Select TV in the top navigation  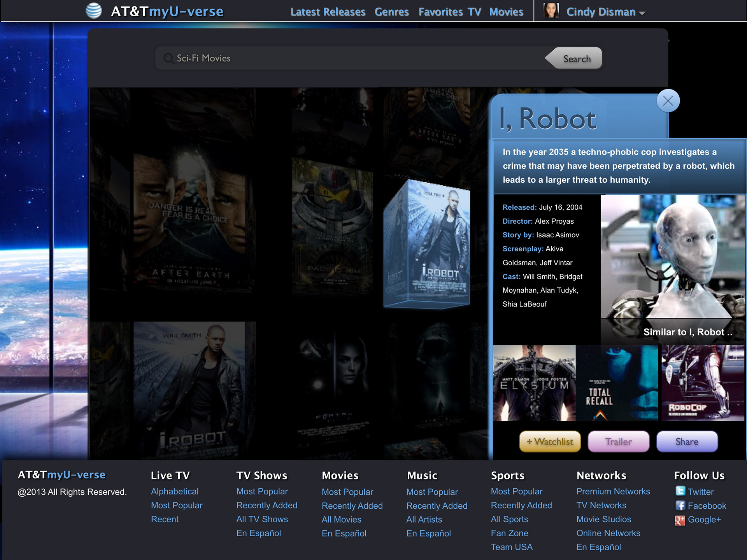click(474, 12)
